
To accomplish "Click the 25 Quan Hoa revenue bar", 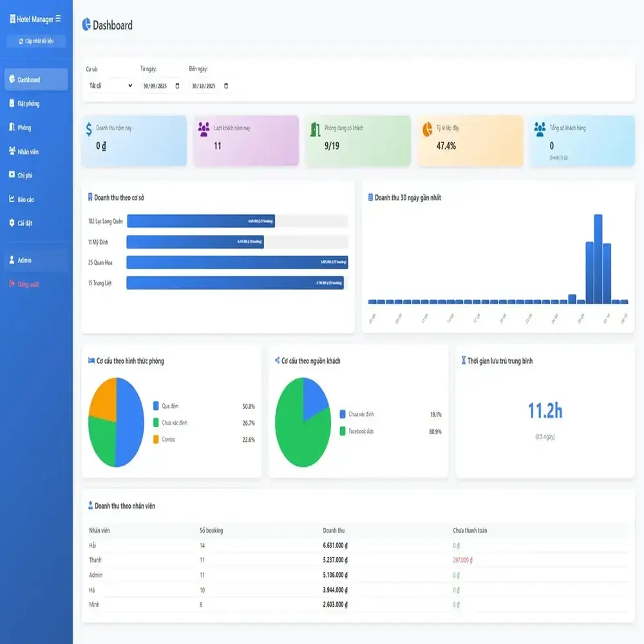I will [236, 262].
